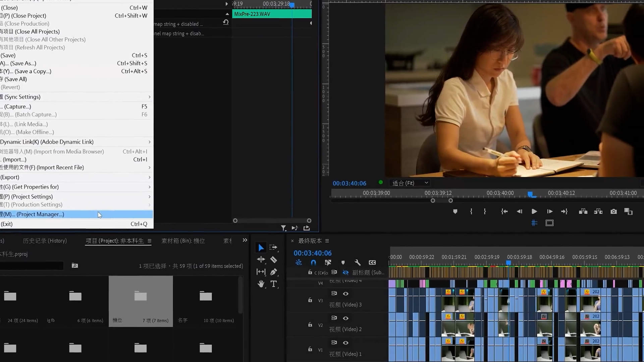Select the Hand tool
This screenshot has width=644, height=362.
click(x=261, y=284)
